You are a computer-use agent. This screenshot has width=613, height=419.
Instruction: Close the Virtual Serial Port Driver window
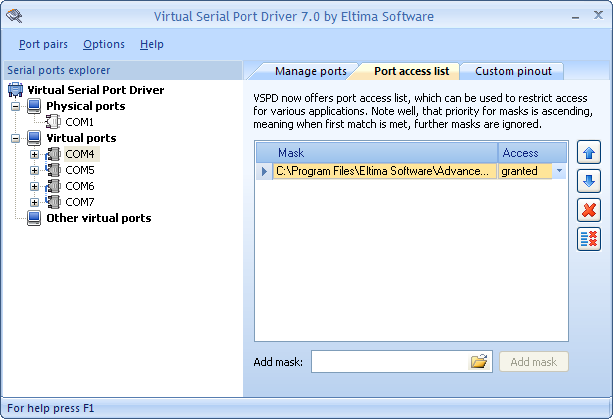click(x=598, y=16)
